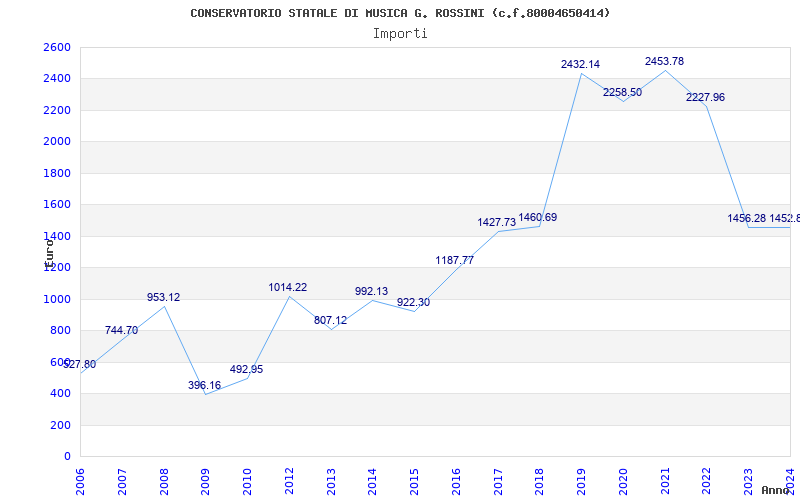Click the 2016 x-axis year label
The width and height of the screenshot is (800, 500).
(456, 481)
